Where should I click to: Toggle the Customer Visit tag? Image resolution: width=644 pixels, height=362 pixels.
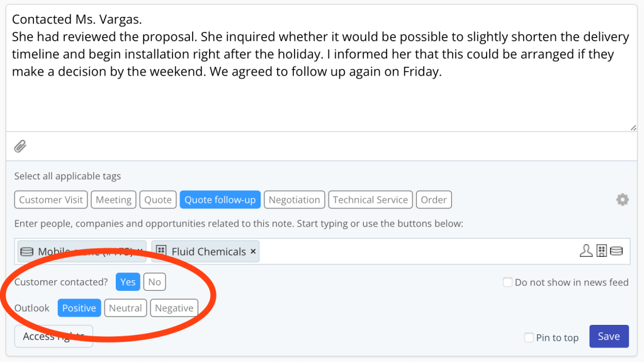tap(51, 200)
